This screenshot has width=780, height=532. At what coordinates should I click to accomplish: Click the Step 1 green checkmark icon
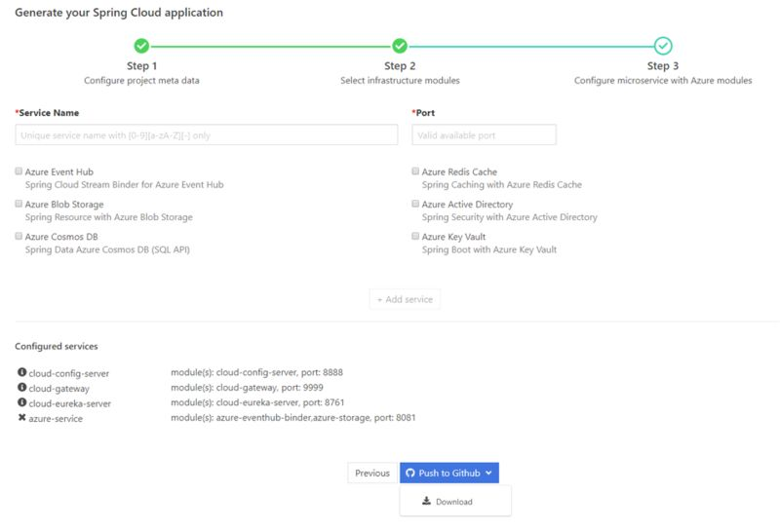pos(141,45)
